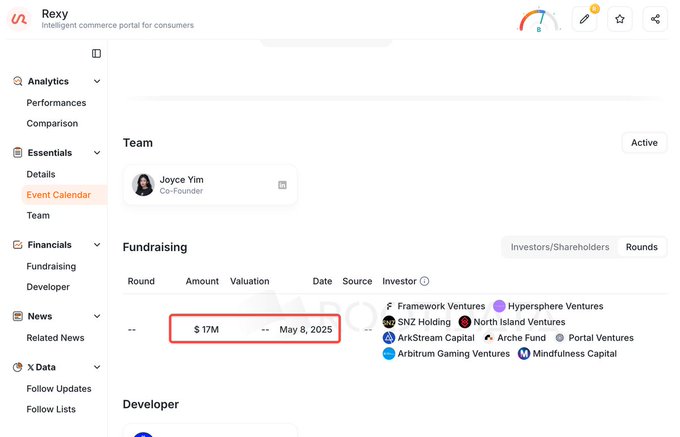This screenshot has height=437, width=680.
Task: Click the May 8, 2025 date
Action: pos(306,329)
